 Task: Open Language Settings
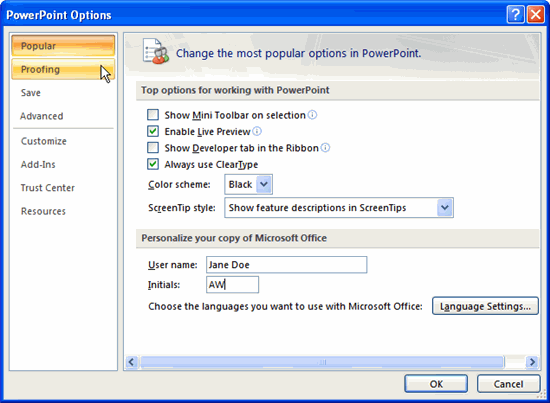point(485,306)
